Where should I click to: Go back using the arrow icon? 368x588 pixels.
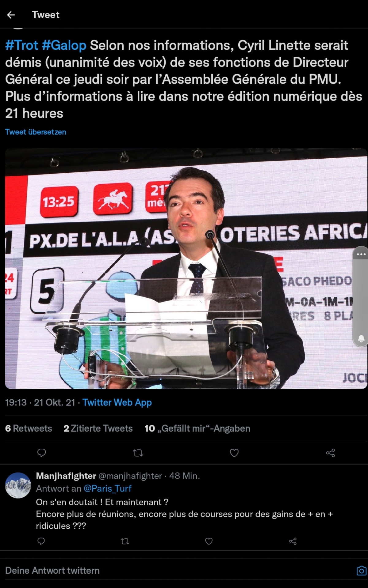(11, 15)
